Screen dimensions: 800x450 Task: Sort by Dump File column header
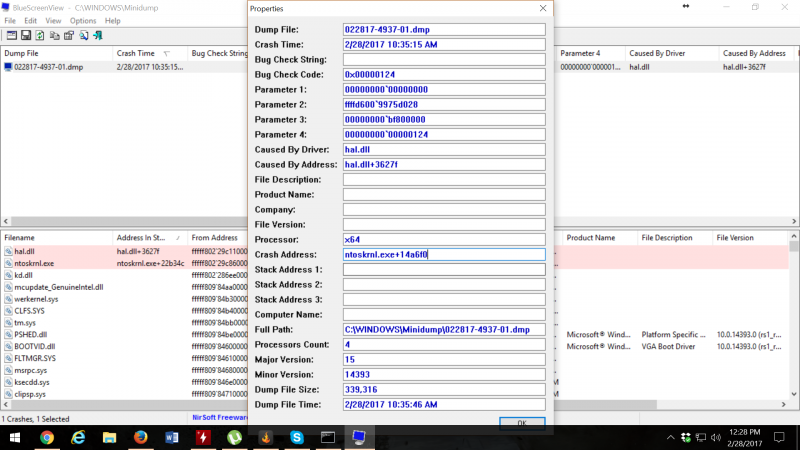56,53
